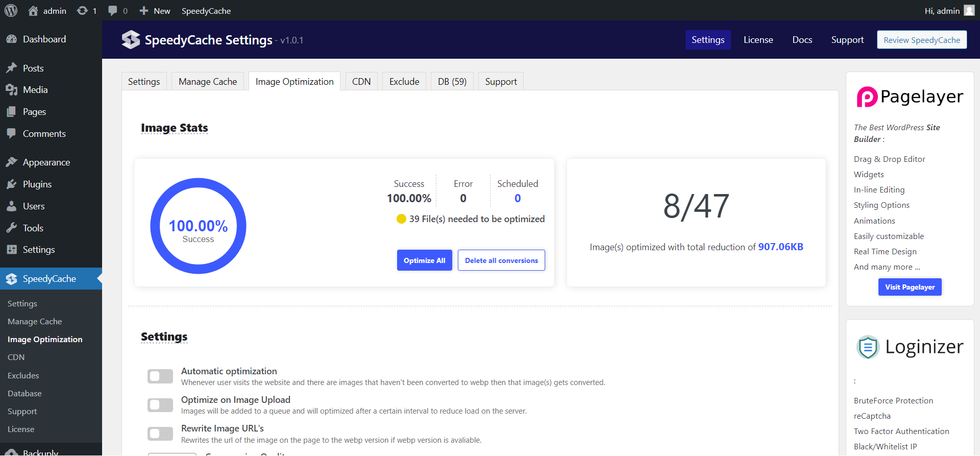Click the Pages icon in sidebar
Image resolution: width=980 pixels, height=456 pixels.
[12, 112]
